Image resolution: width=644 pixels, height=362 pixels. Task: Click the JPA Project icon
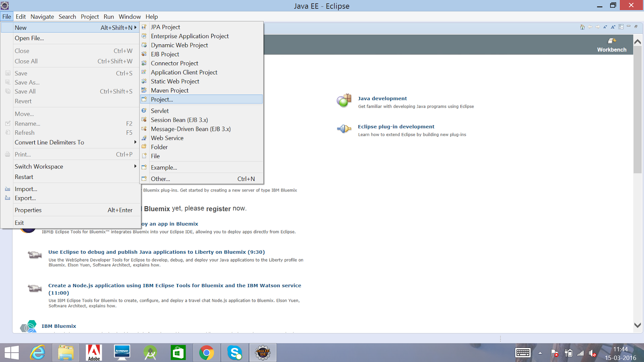(144, 27)
